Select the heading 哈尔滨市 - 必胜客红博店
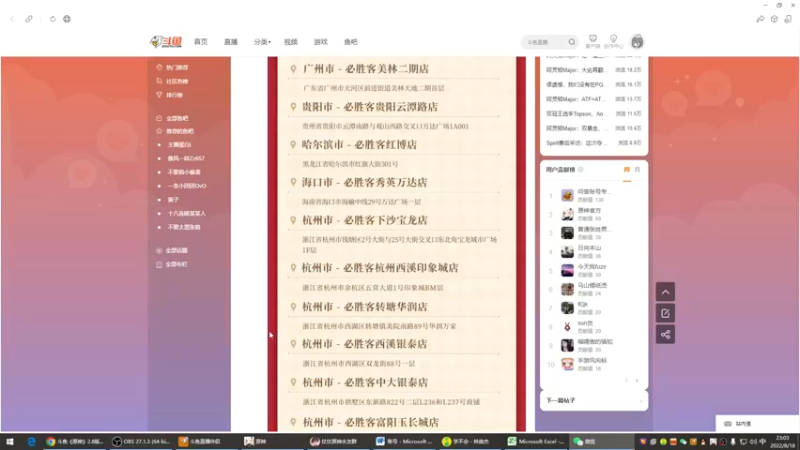 click(359, 144)
